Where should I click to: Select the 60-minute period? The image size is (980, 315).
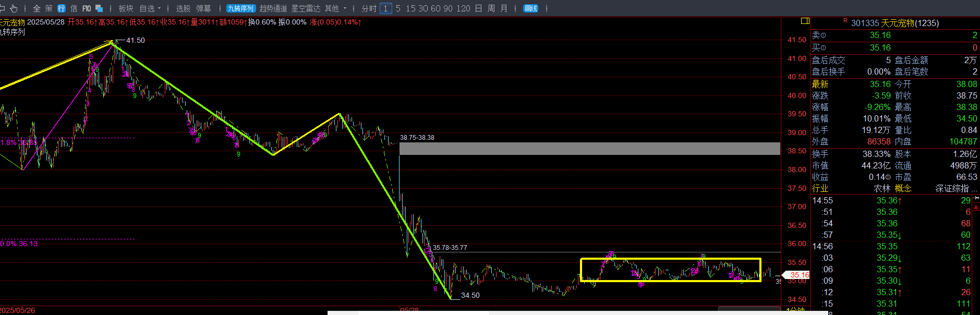[435, 8]
